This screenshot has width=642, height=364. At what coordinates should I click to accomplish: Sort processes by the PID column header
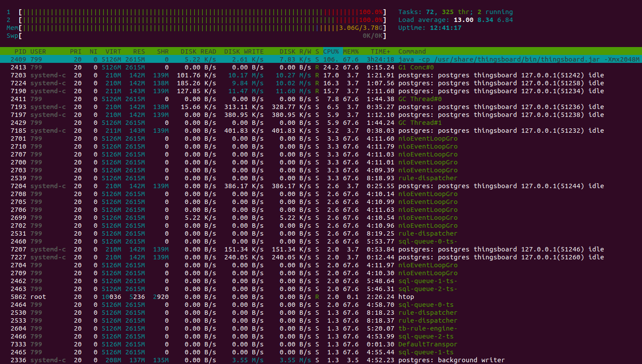tap(20, 51)
